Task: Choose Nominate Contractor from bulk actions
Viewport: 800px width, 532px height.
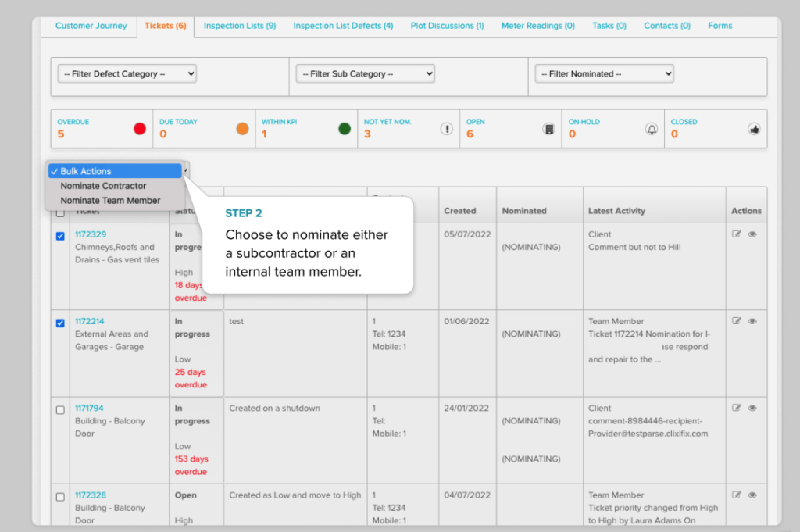Action: [x=103, y=186]
